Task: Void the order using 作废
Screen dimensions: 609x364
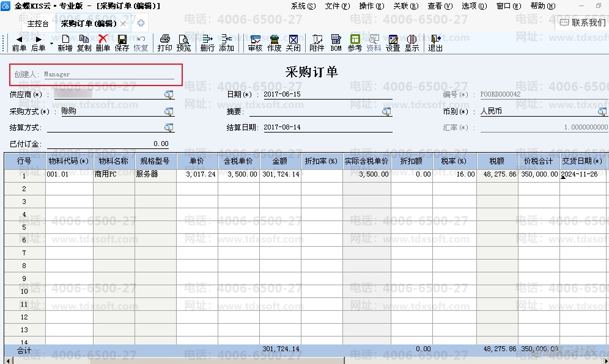Action: pos(274,43)
